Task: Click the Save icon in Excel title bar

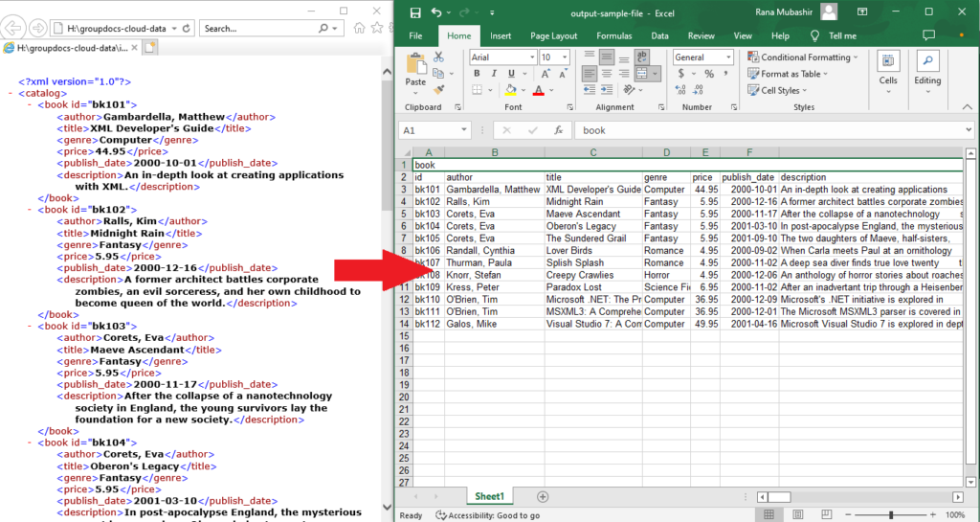Action: point(415,12)
